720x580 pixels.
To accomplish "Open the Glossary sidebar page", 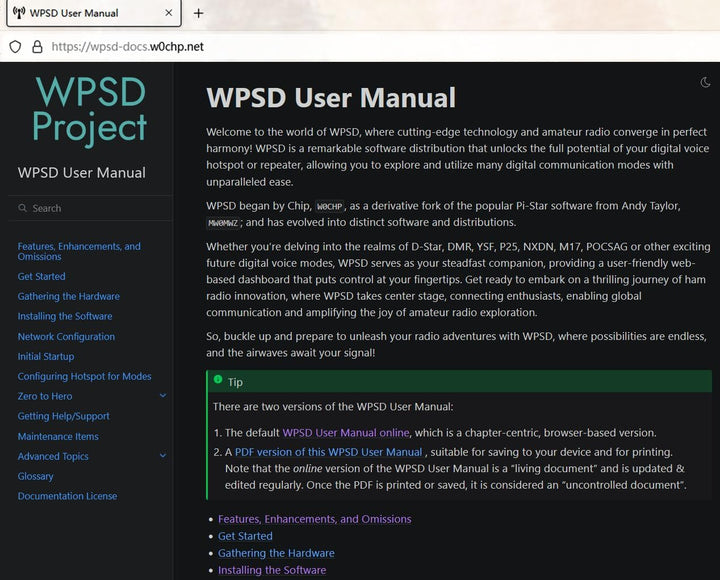I will tap(35, 476).
